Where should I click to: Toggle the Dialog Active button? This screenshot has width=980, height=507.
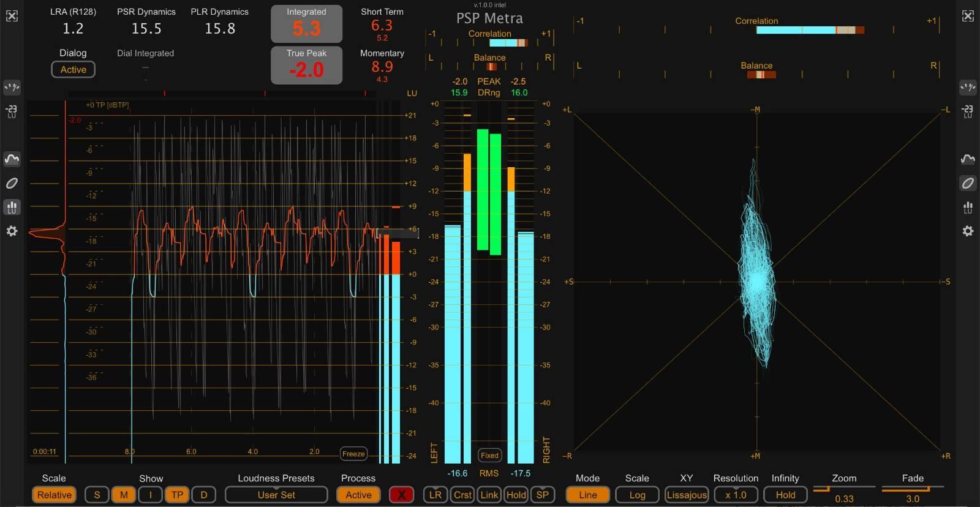(73, 70)
